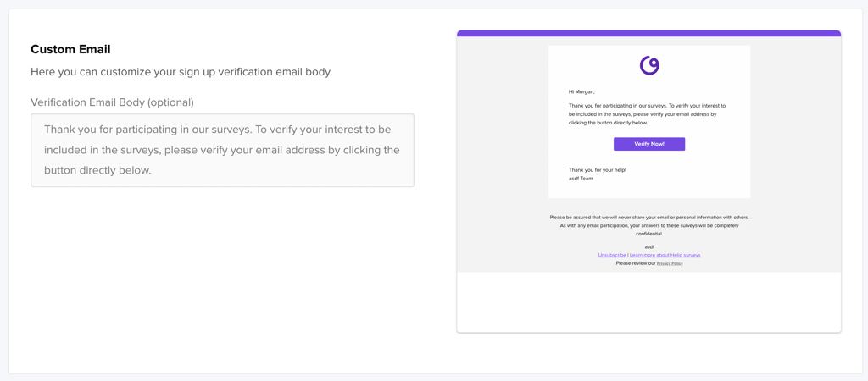Select the asdf Team signature text
The image size is (868, 381).
coord(581,179)
